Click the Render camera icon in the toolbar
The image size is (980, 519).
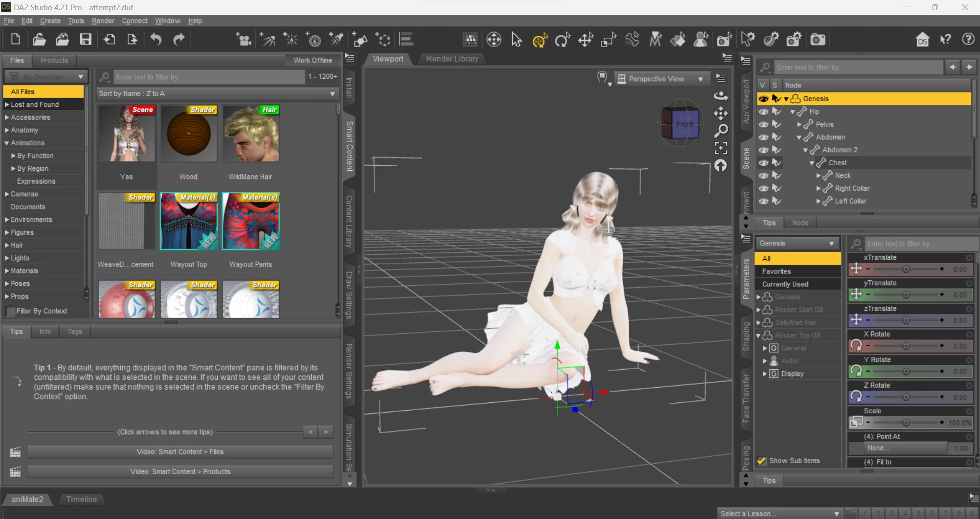(x=818, y=39)
